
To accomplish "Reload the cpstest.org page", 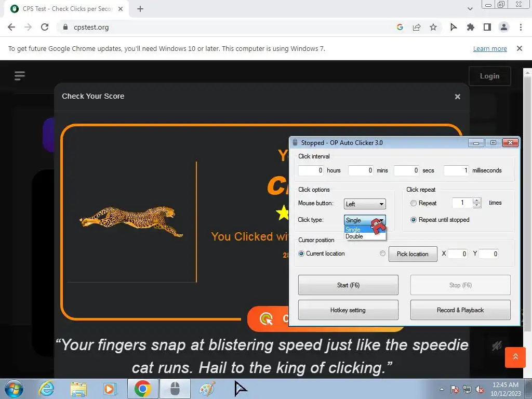I will click(x=45, y=27).
